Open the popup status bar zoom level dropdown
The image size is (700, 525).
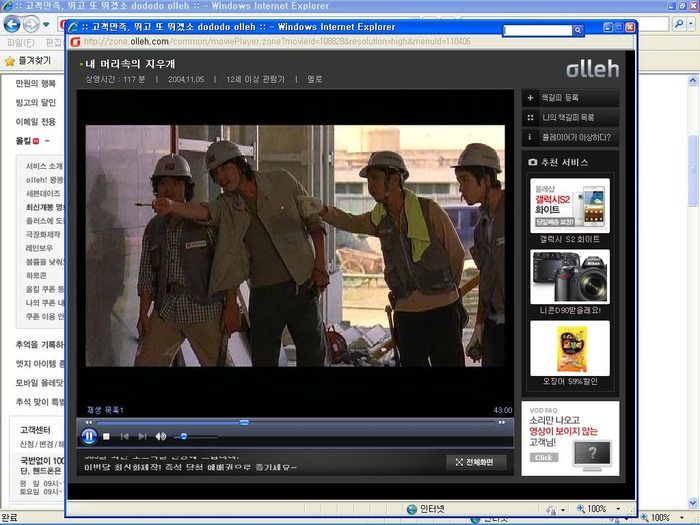coord(619,508)
